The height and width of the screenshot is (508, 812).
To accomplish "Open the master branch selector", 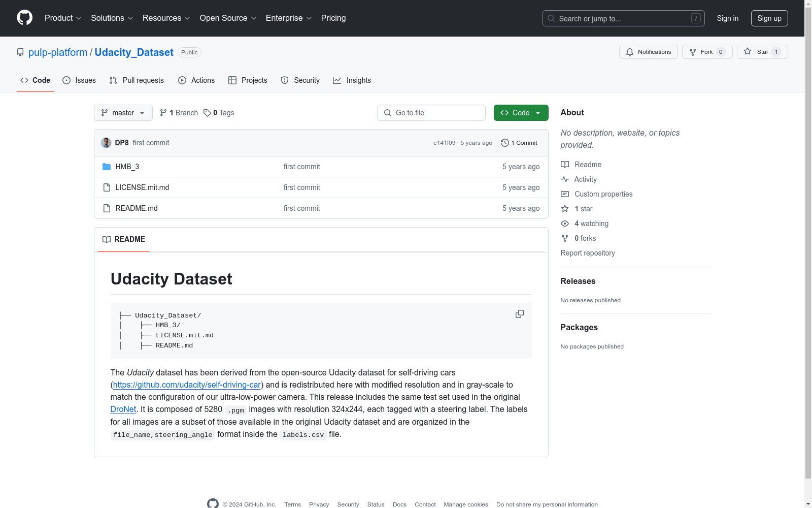I will 123,113.
